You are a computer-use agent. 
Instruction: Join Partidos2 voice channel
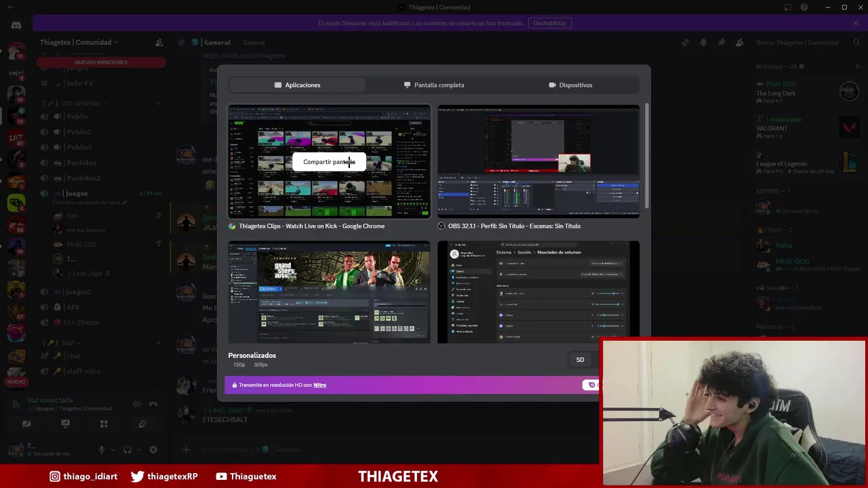[100, 178]
